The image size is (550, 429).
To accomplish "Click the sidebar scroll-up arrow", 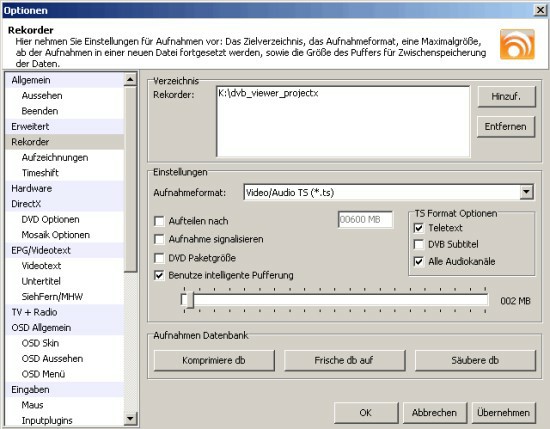I will [x=130, y=80].
